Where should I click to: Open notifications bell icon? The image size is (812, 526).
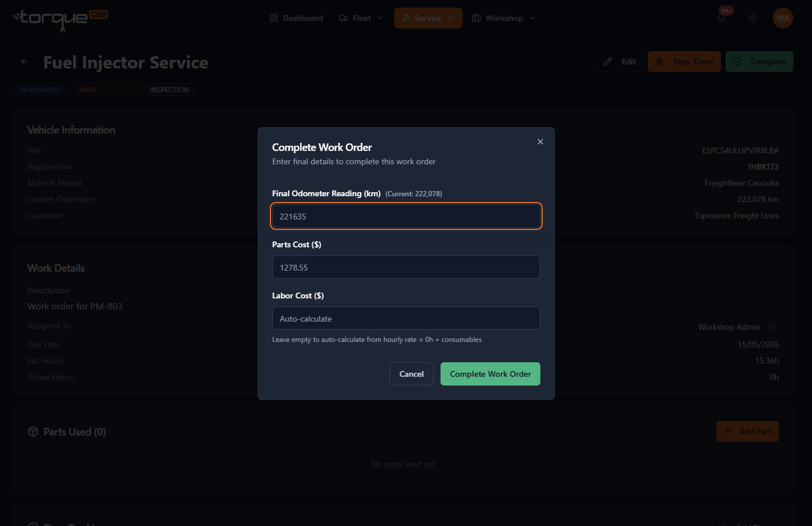click(721, 18)
